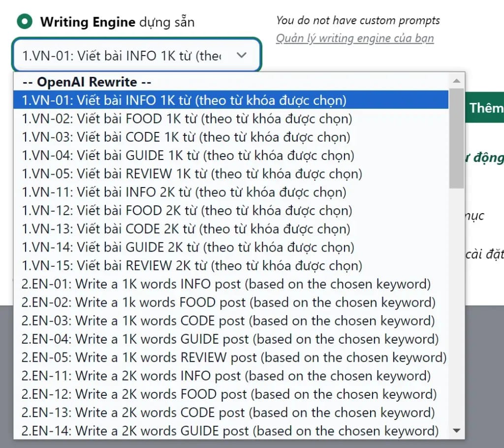Select 2.EN-05 Write a 1K words REVIEW post
This screenshot has width=504, height=448.
(x=231, y=357)
